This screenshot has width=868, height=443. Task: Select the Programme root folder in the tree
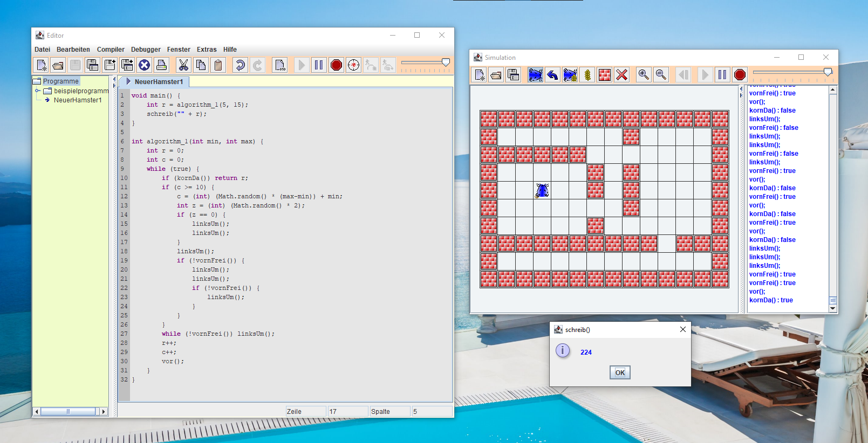pyautogui.click(x=60, y=81)
